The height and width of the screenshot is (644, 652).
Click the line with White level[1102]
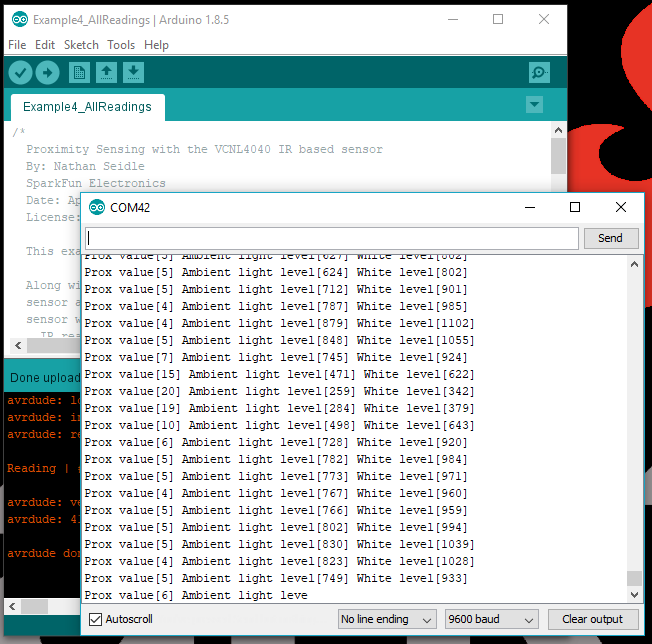[x=279, y=323]
